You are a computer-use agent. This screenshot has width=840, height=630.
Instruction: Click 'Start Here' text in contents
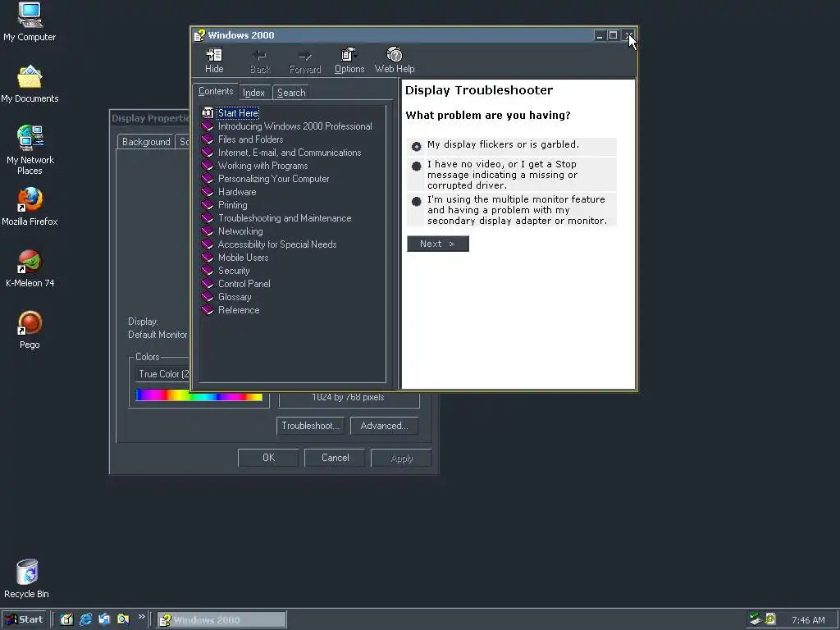click(238, 113)
